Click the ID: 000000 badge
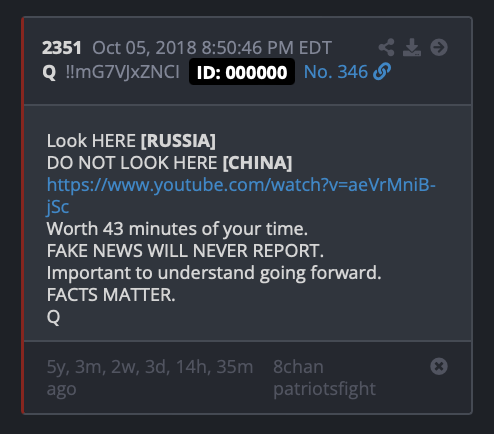The height and width of the screenshot is (434, 494). 242,72
